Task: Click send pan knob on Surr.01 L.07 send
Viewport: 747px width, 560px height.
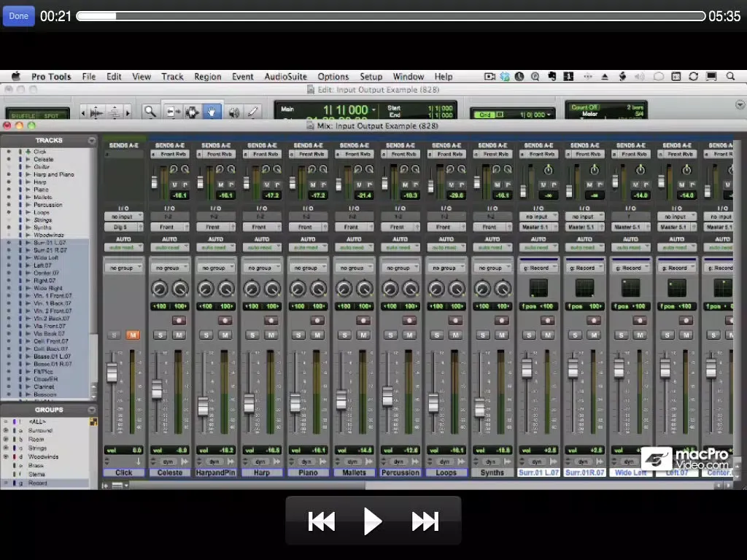Action: [549, 169]
